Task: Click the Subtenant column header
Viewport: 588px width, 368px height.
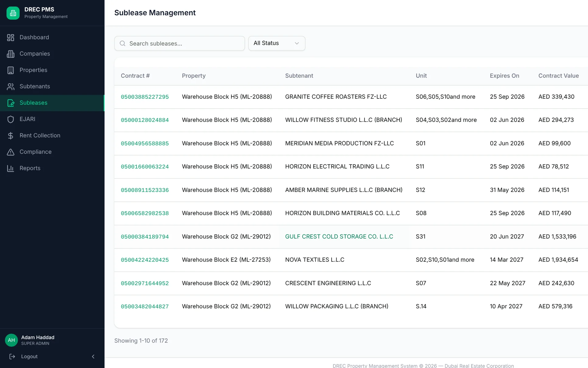Action: (299, 76)
